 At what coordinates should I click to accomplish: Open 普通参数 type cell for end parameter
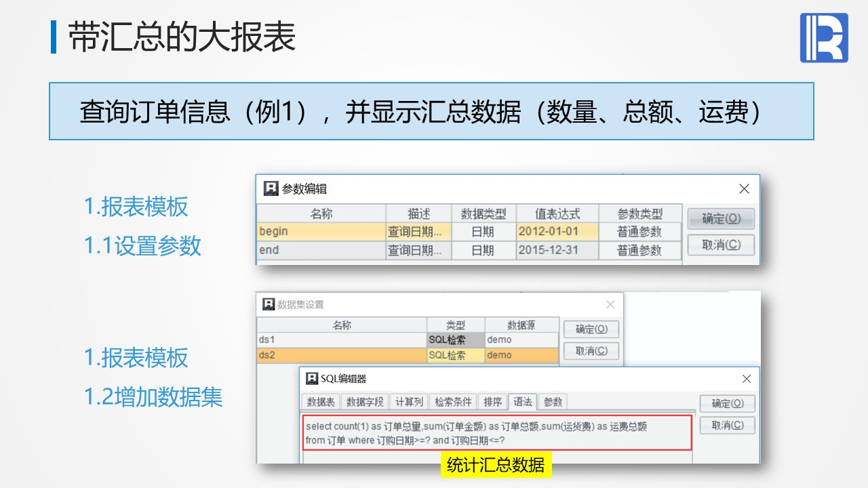639,250
